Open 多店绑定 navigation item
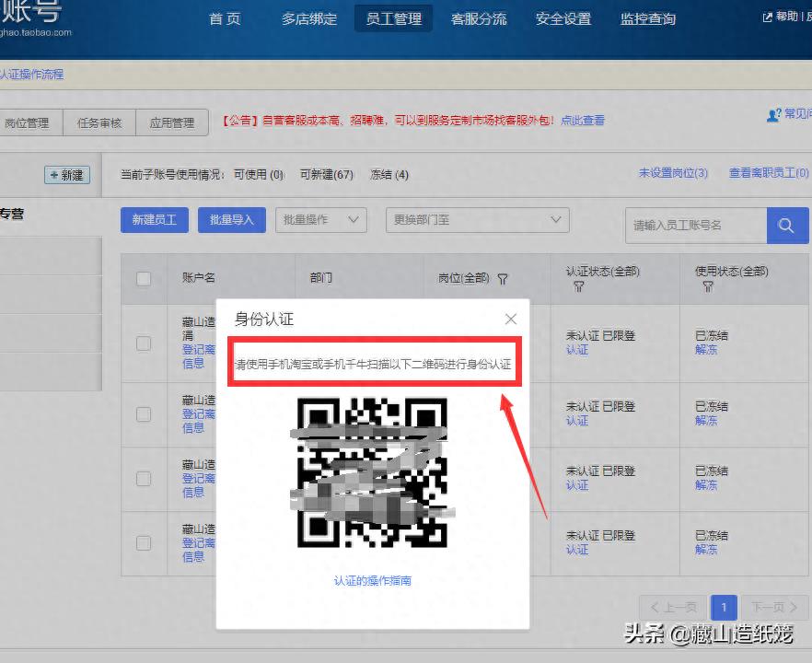The image size is (812, 663). (309, 19)
